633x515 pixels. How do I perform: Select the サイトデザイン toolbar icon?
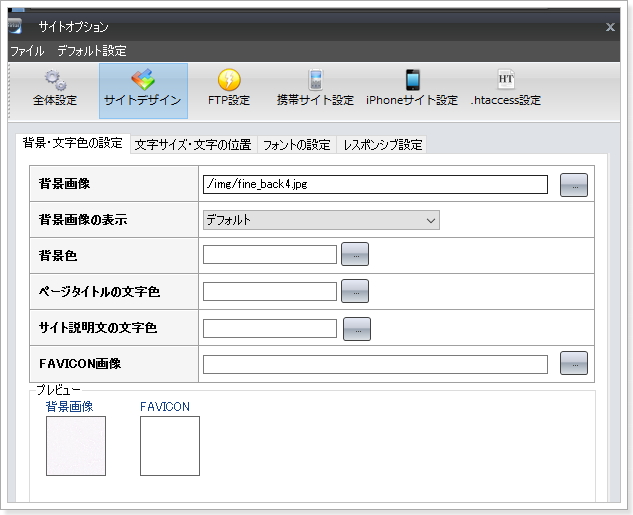pyautogui.click(x=143, y=91)
